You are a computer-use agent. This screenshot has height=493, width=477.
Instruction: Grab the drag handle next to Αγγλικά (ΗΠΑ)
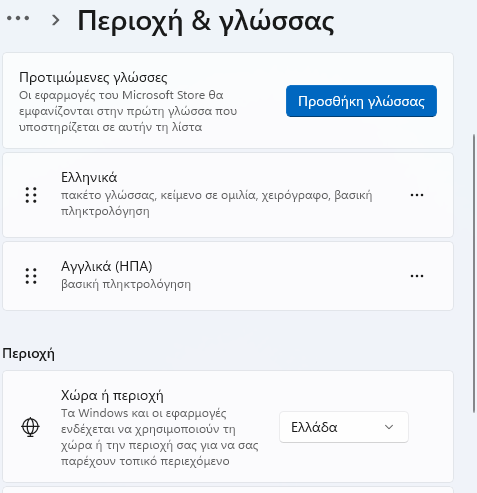click(x=31, y=276)
